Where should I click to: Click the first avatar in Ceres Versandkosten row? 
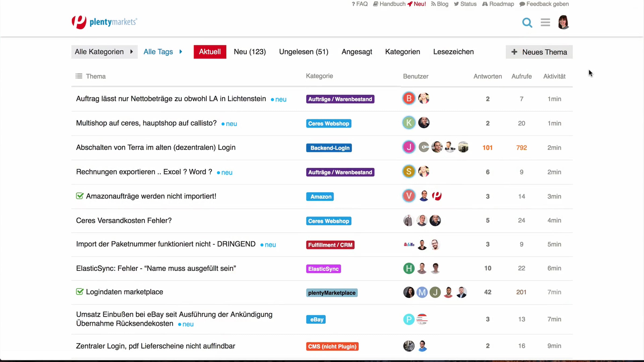pos(409,220)
